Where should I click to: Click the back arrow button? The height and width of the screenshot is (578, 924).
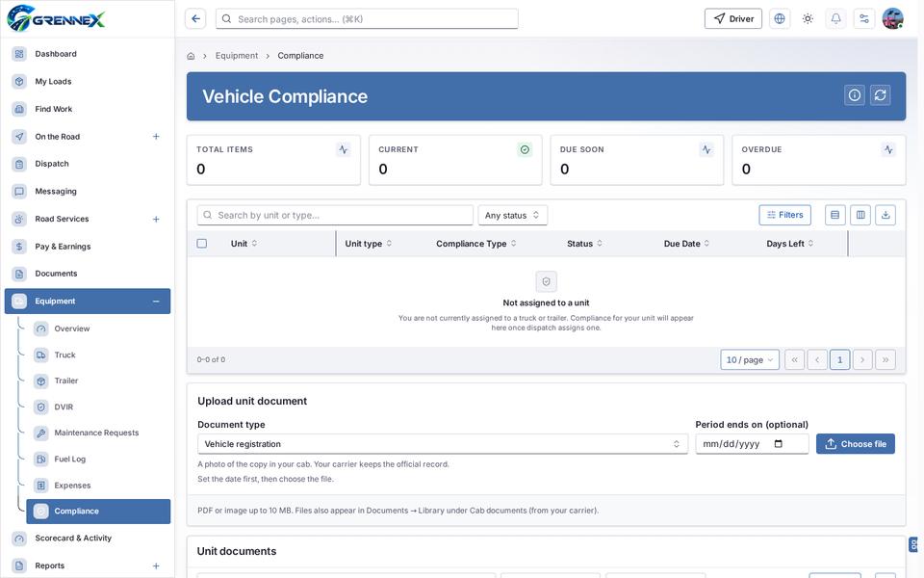pyautogui.click(x=195, y=19)
